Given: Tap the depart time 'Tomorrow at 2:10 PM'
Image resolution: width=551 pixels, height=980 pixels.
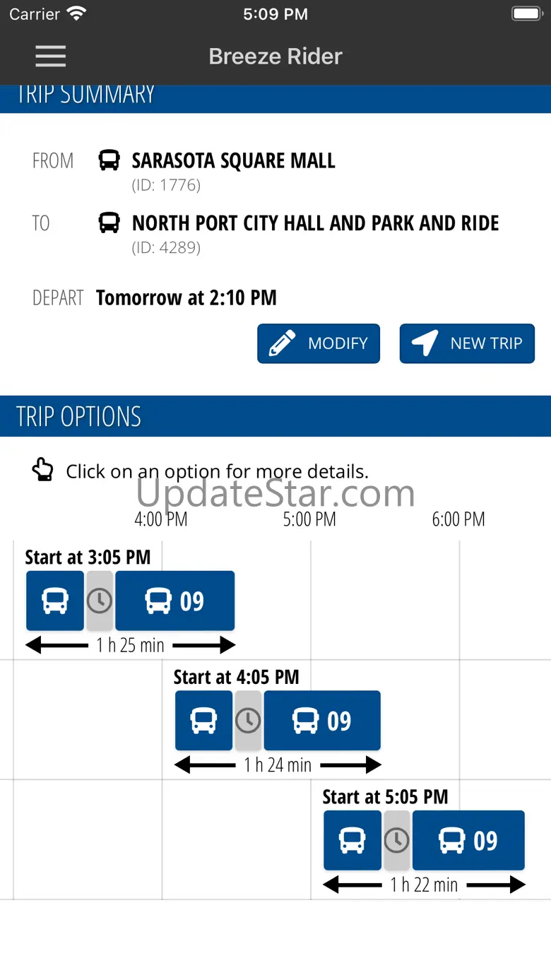Looking at the screenshot, I should (x=186, y=297).
